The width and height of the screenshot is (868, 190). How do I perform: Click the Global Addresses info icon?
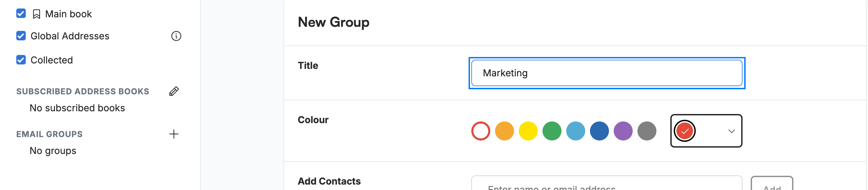pyautogui.click(x=176, y=36)
